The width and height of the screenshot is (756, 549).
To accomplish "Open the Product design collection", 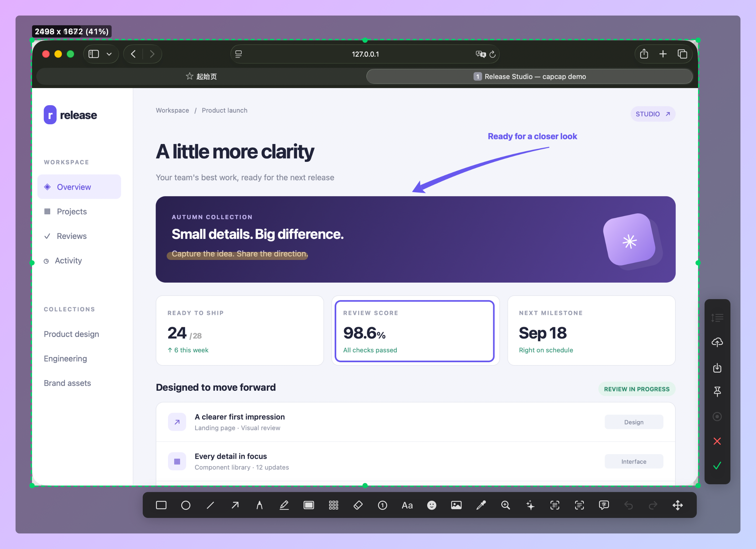I will pyautogui.click(x=71, y=334).
